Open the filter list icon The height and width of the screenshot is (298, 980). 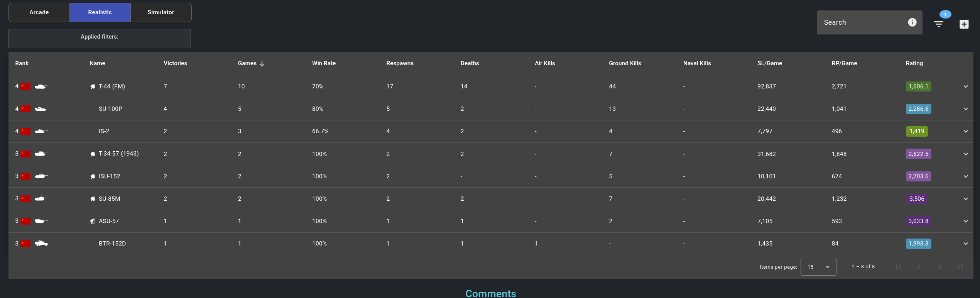click(x=938, y=24)
